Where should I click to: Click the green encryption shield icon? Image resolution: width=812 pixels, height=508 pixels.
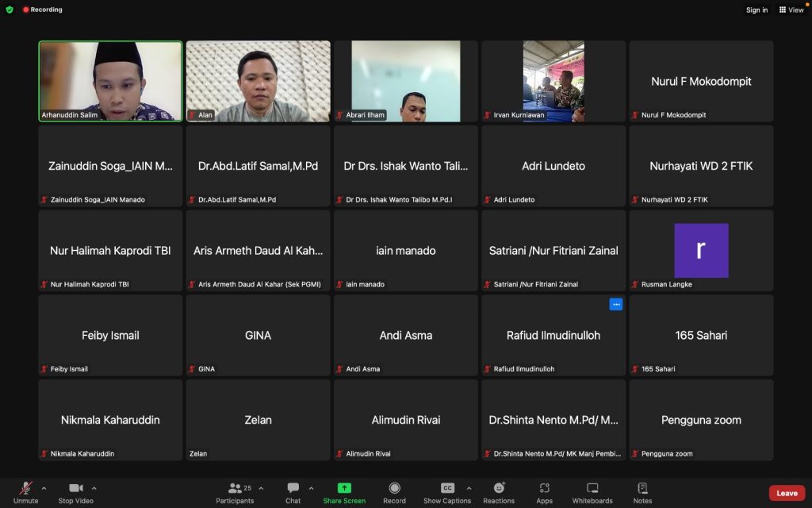point(10,10)
